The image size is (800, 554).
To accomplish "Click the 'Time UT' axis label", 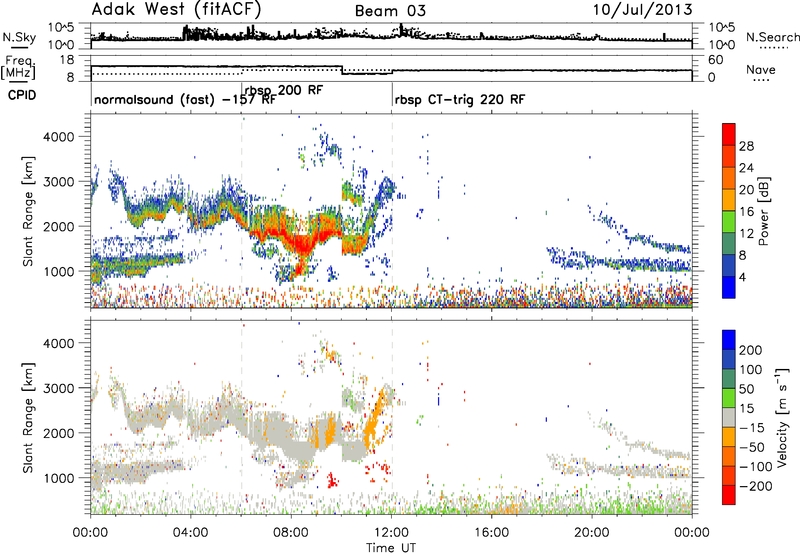I will (391, 548).
